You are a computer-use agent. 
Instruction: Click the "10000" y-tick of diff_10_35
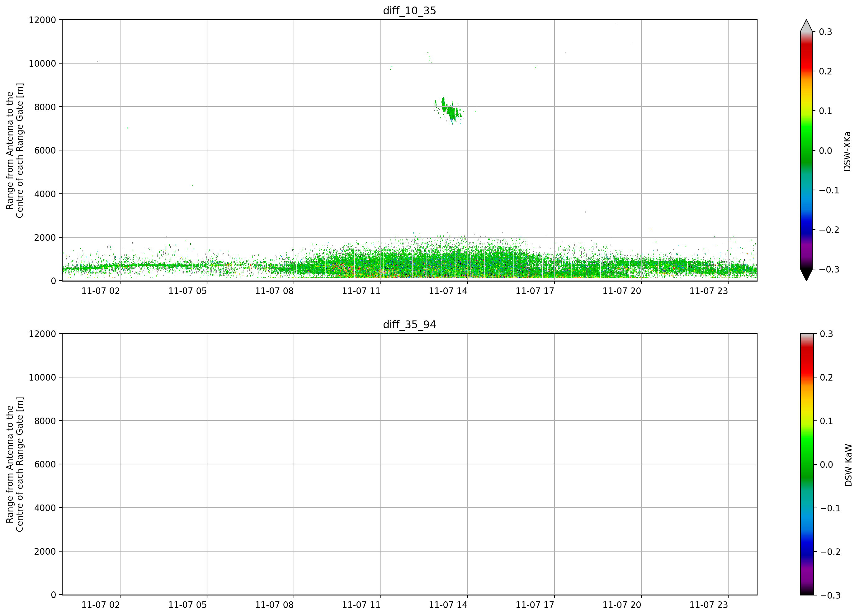pyautogui.click(x=42, y=63)
